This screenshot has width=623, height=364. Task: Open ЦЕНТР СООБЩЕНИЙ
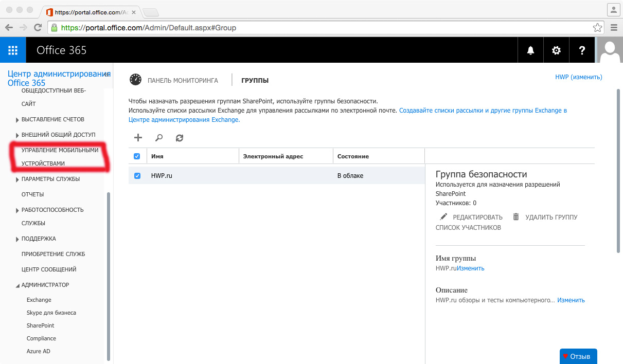click(x=49, y=269)
